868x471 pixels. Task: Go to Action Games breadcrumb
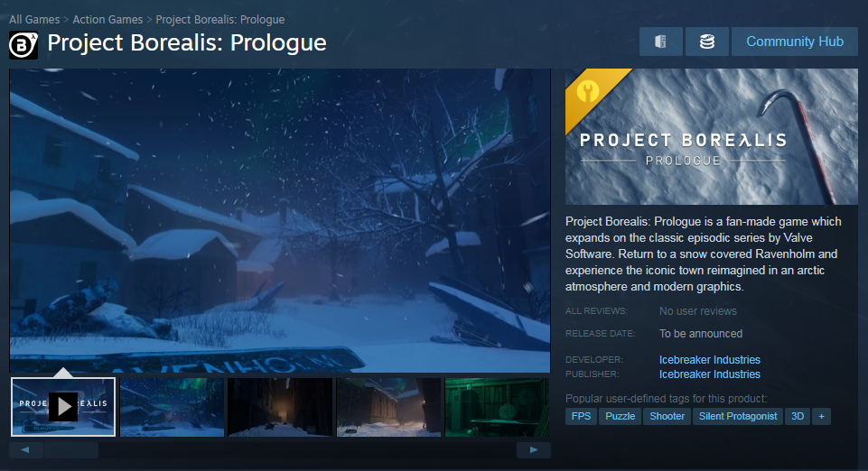point(108,19)
